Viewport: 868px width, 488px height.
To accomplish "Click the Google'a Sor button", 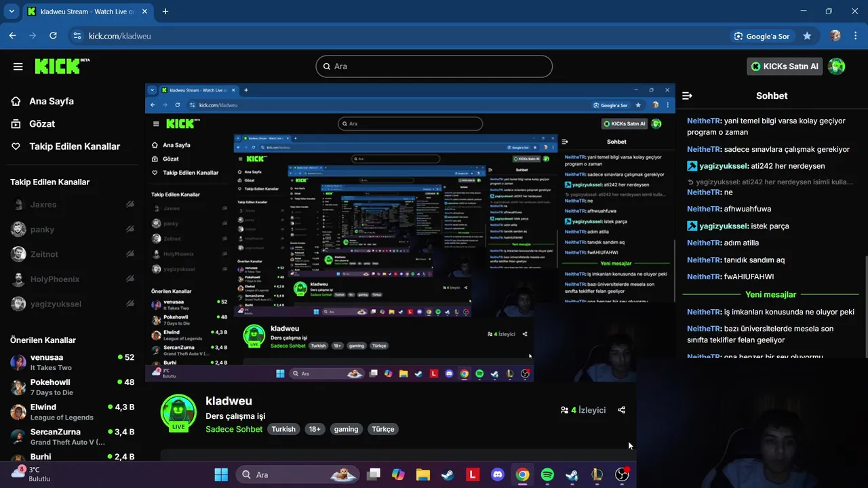I will pyautogui.click(x=762, y=36).
